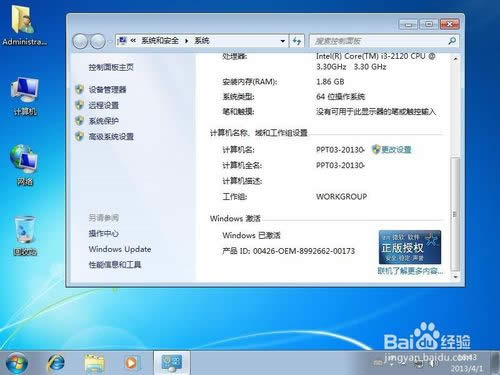Screen dimensions: 500x375
Task: Open Windows Explorer from taskbar
Action: click(x=94, y=363)
